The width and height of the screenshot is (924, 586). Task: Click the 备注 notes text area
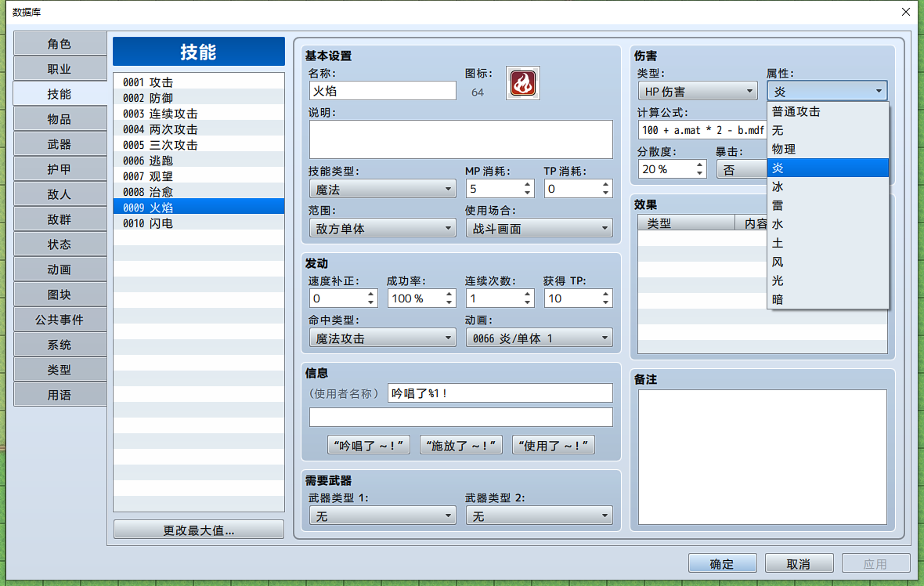tap(763, 457)
